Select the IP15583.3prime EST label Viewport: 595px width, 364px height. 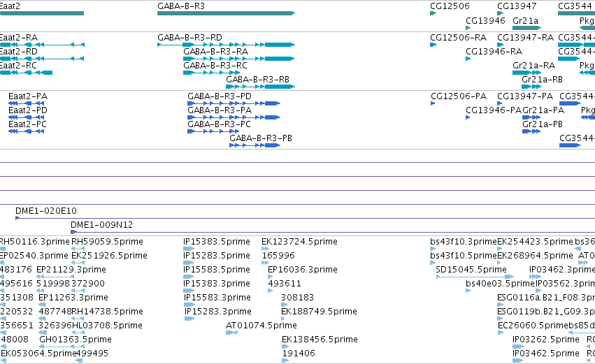coord(217,298)
